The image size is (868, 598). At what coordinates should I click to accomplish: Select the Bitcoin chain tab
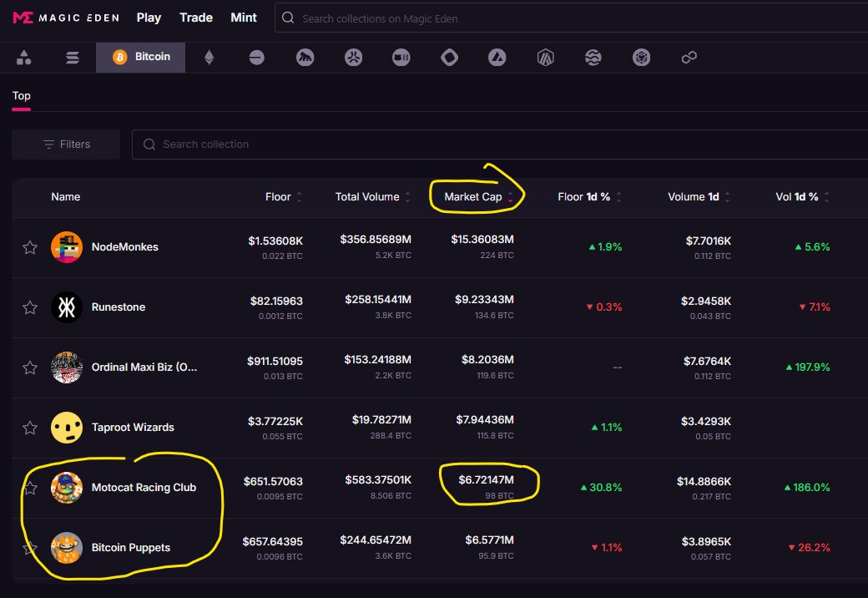(140, 57)
